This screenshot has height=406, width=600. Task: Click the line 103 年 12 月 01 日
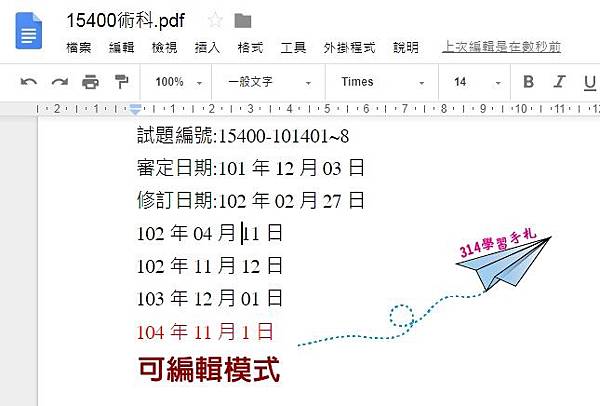coord(210,298)
